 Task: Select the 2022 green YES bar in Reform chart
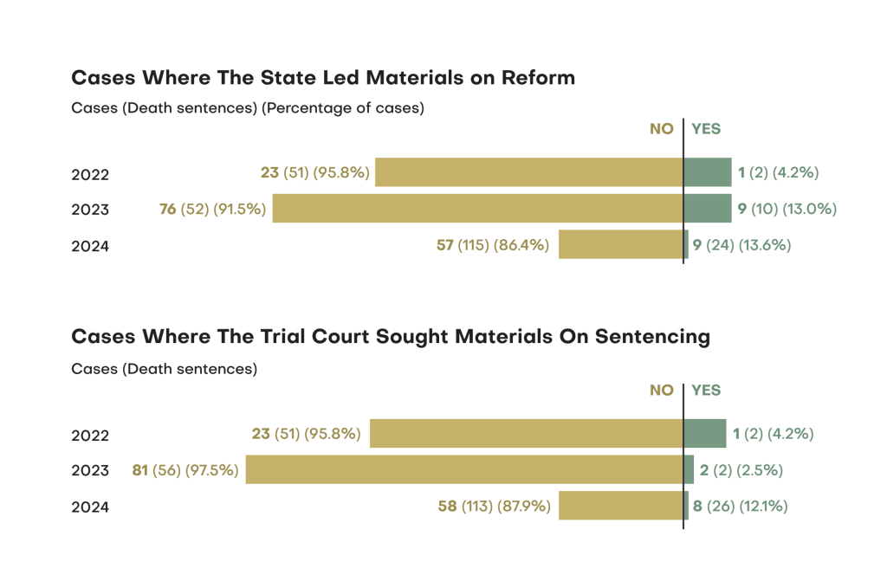707,172
